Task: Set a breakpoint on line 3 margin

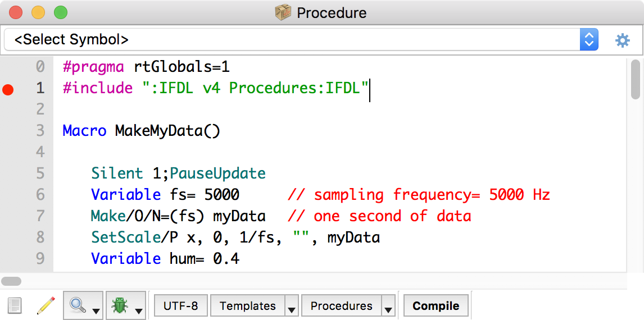Action: (8, 131)
